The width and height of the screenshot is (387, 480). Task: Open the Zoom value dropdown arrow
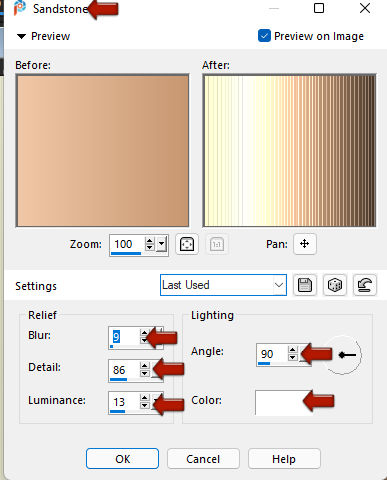point(162,244)
